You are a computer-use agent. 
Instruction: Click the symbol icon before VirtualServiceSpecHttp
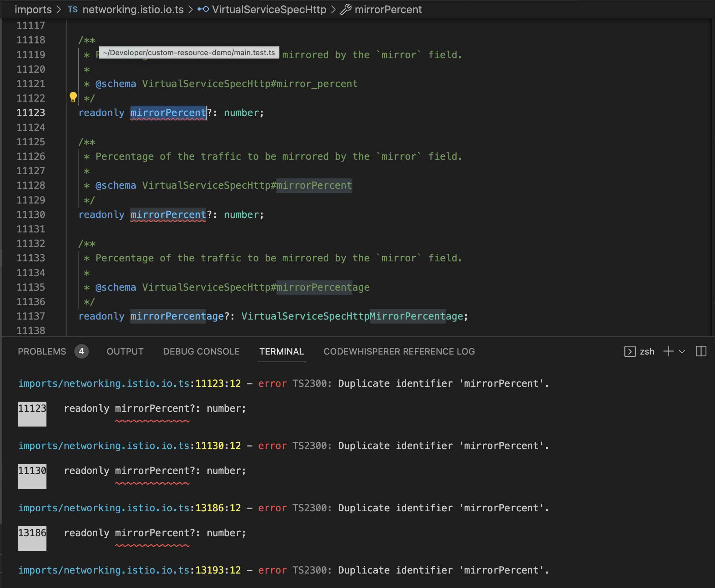pos(203,9)
